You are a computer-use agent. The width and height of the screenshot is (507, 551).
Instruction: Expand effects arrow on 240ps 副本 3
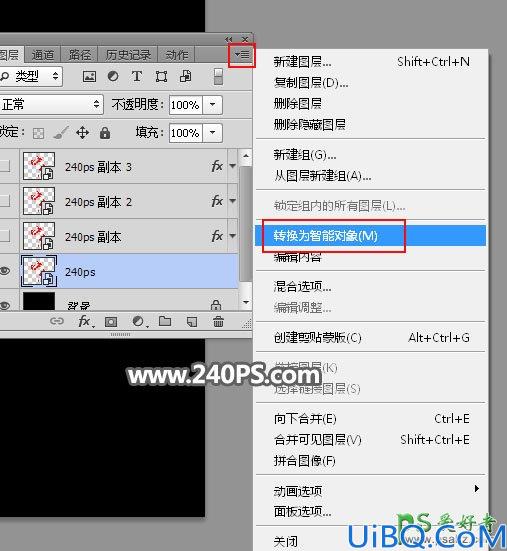(233, 166)
